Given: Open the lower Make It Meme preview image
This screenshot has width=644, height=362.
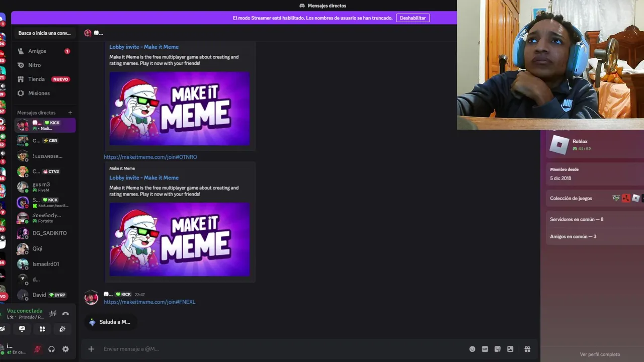Looking at the screenshot, I should 180,239.
